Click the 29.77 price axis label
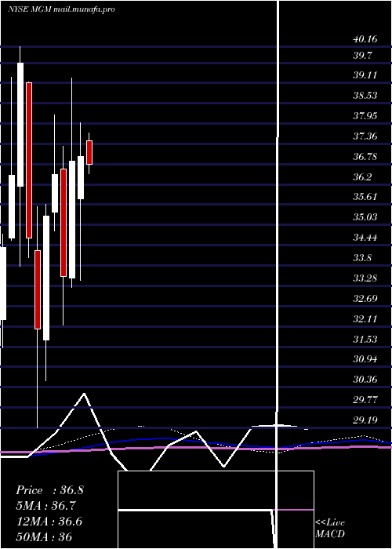Image resolution: width=392 pixels, height=549 pixels. click(x=365, y=399)
